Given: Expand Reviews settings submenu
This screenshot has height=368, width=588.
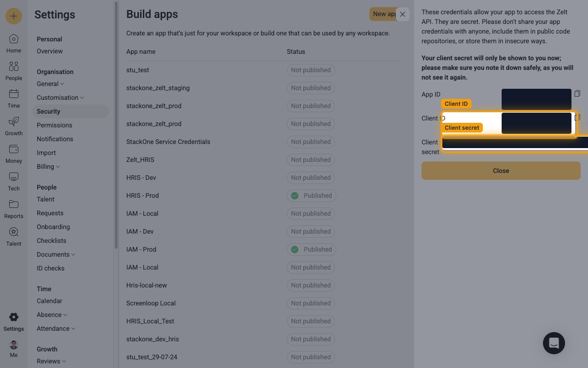Looking at the screenshot, I should (51, 361).
